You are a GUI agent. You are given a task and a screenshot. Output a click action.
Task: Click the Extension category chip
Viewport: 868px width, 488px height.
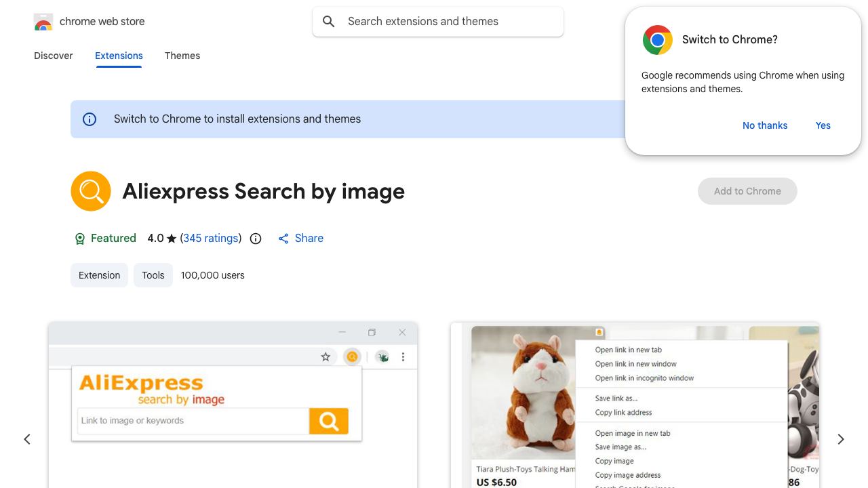(99, 275)
